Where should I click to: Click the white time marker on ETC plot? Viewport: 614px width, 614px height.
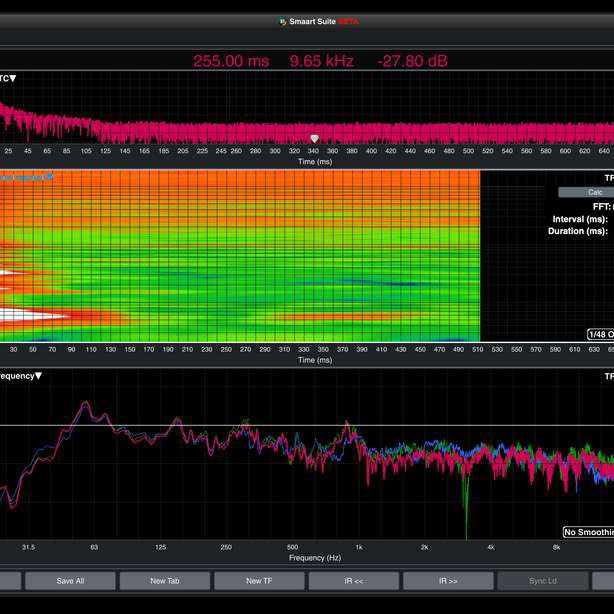(315, 139)
